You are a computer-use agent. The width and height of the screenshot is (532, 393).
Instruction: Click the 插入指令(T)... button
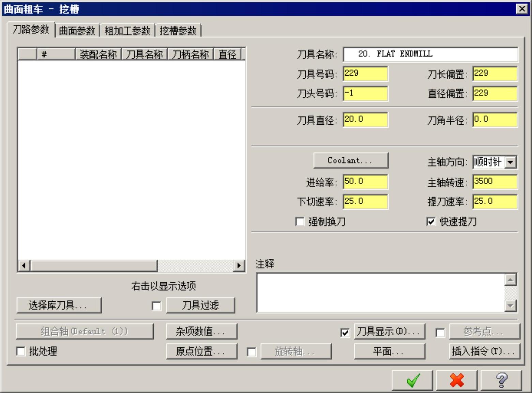485,351
